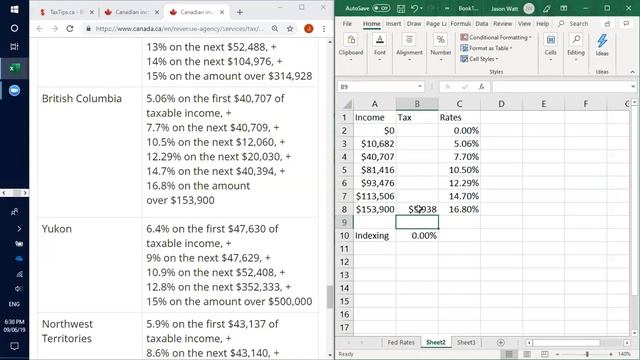Reload the canada.ca page
640x360 pixels.
pyautogui.click(x=70, y=29)
